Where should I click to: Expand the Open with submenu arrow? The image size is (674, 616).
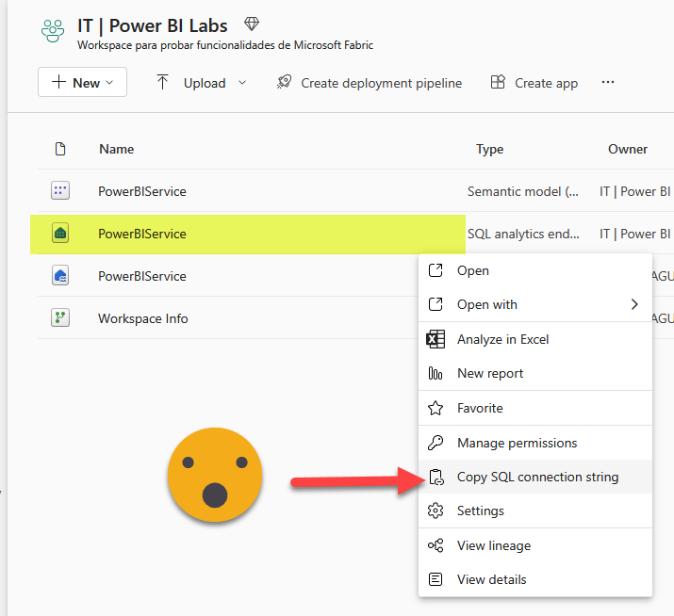click(634, 304)
